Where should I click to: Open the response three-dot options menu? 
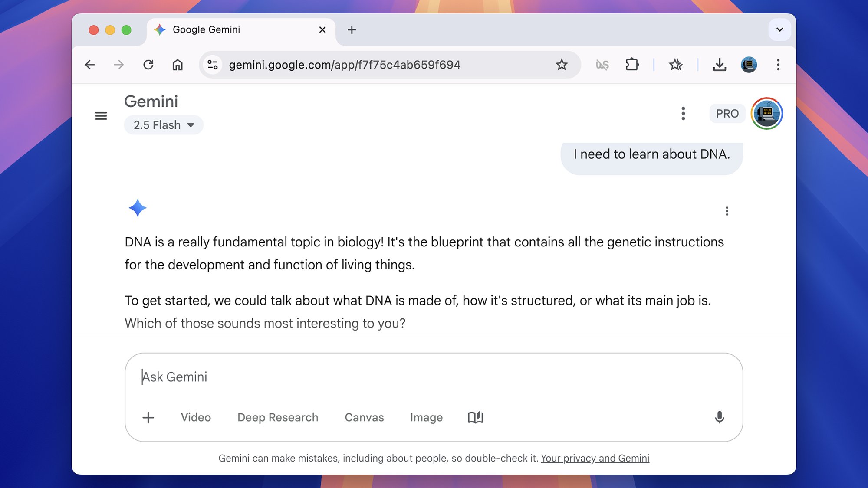coord(727,211)
